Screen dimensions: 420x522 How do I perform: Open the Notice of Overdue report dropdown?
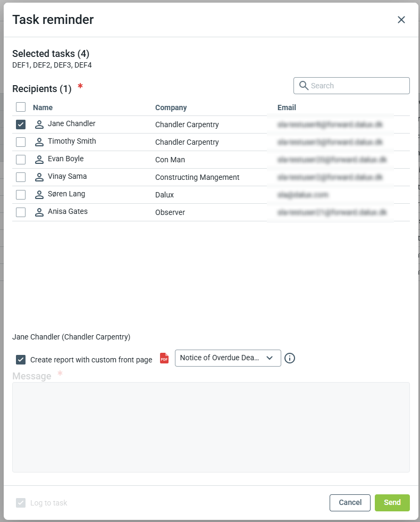click(228, 358)
